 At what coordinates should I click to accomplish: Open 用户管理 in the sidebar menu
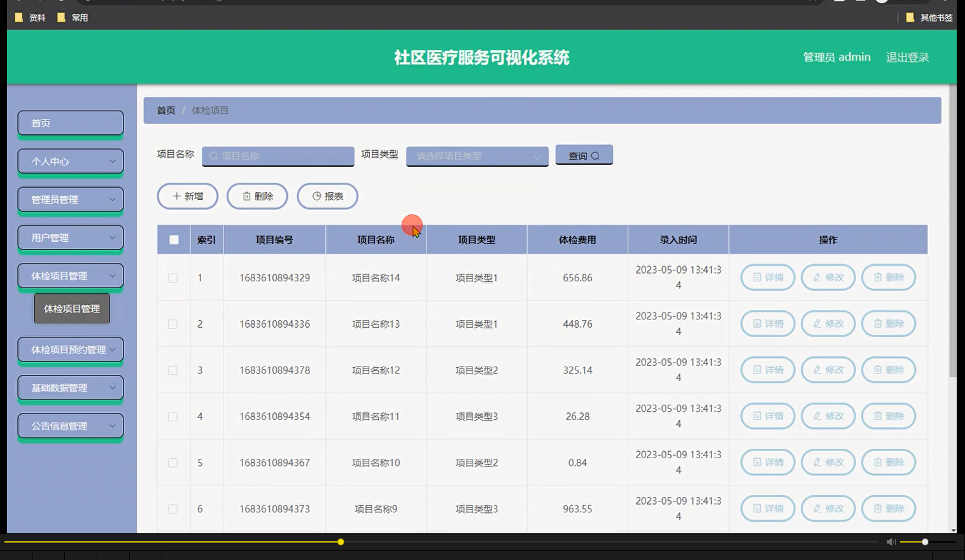pos(70,237)
